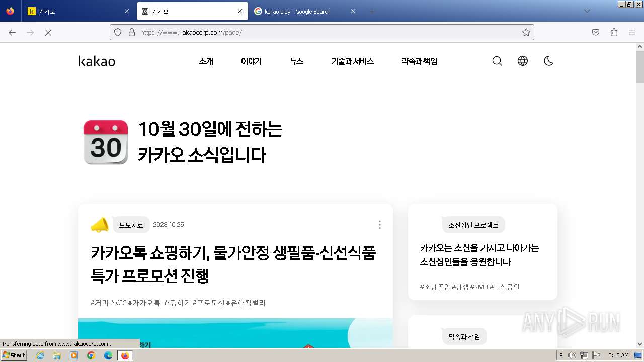Bookmark this page with star icon
Viewport: 644px width, 362px height.
(x=526, y=32)
